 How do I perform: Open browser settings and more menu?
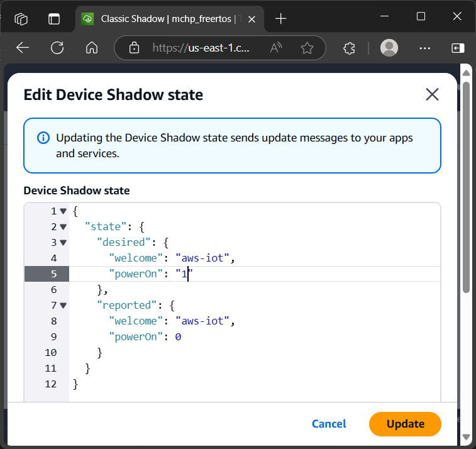[x=425, y=48]
